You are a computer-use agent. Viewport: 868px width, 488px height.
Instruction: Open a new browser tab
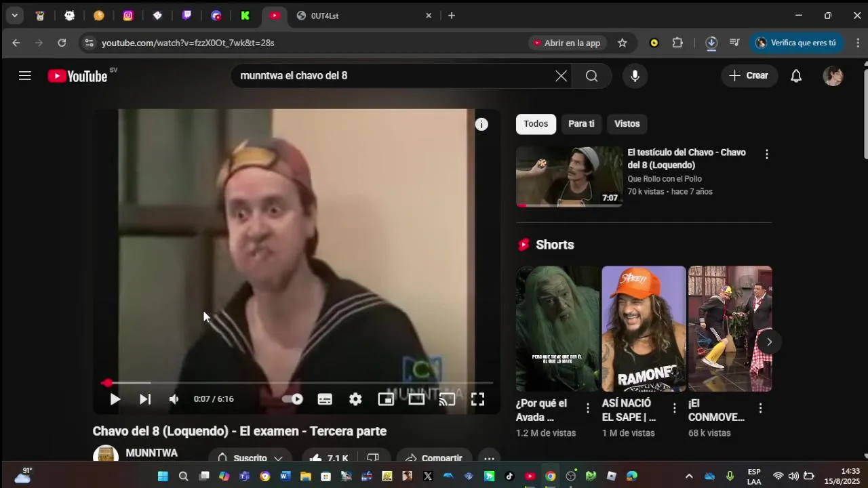point(452,16)
